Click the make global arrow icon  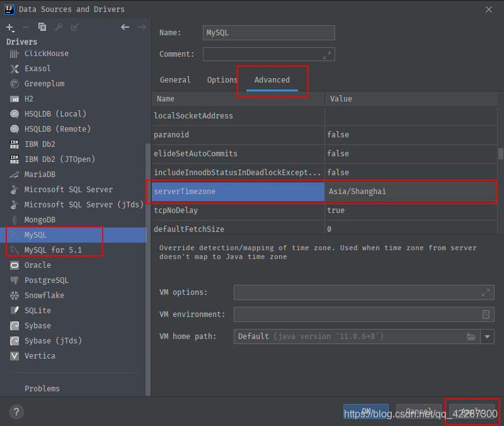click(x=75, y=27)
